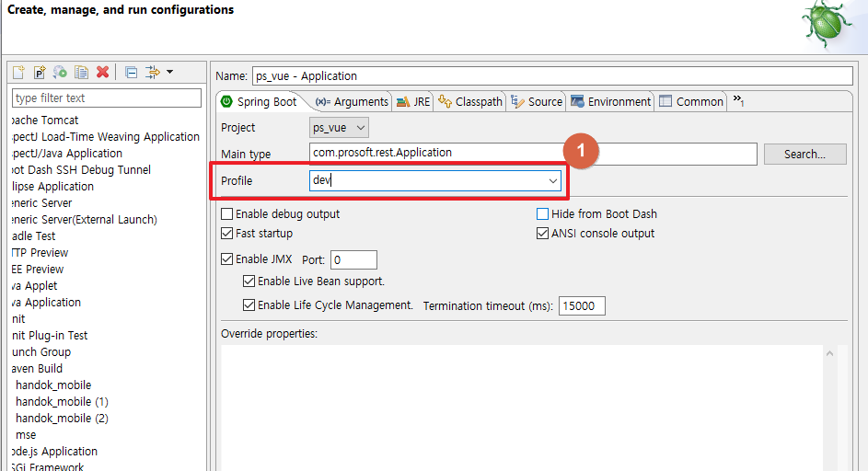Click the Search... button
Image resolution: width=868 pixels, height=471 pixels.
(804, 155)
